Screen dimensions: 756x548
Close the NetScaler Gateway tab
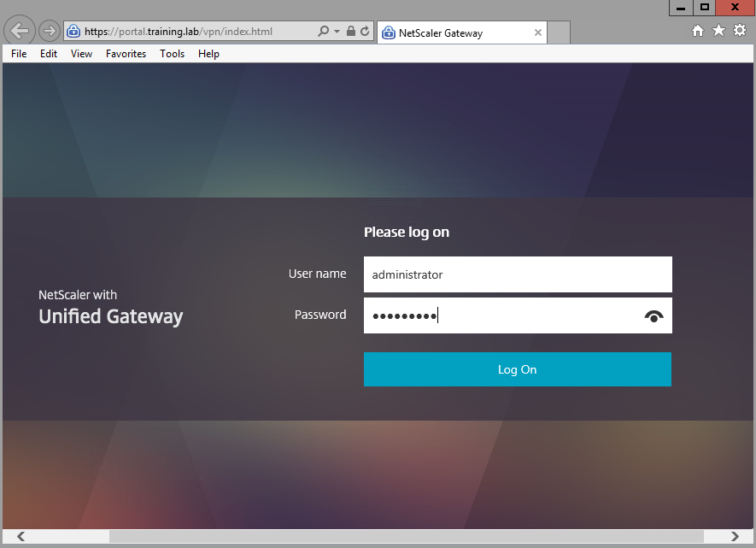(537, 32)
